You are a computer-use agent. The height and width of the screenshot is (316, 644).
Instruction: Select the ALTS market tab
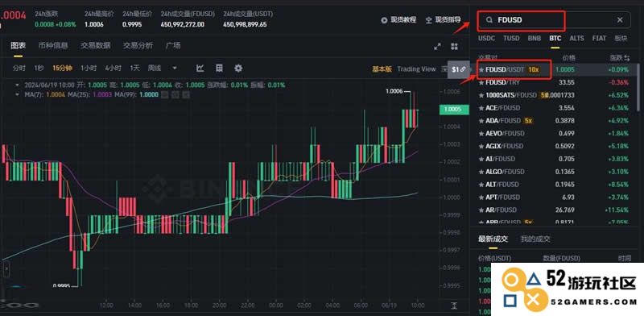[x=576, y=38]
